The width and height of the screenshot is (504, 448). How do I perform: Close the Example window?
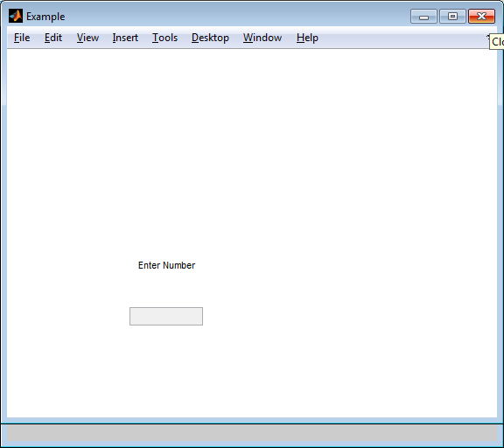481,17
